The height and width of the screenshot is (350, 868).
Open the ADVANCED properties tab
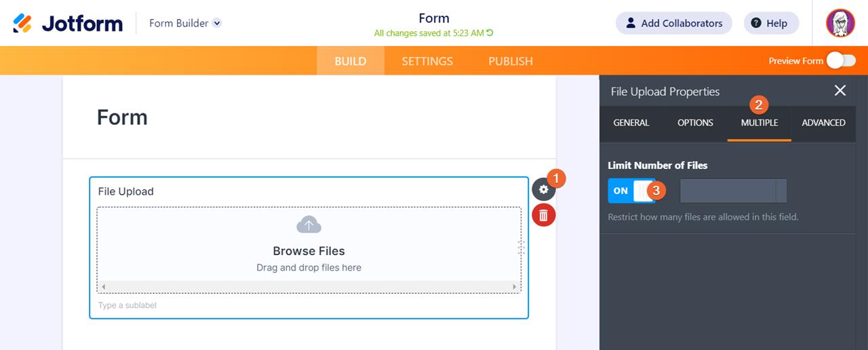click(x=823, y=123)
